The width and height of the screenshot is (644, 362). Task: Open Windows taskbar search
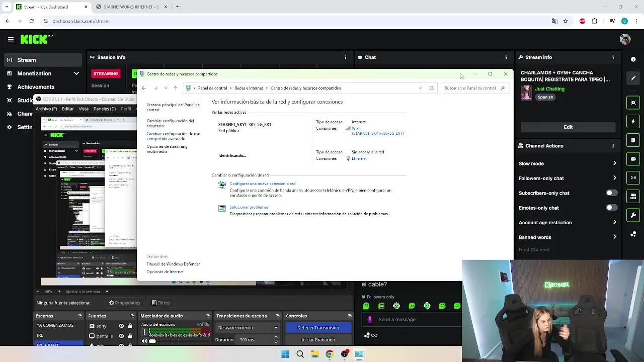pyautogui.click(x=300, y=354)
